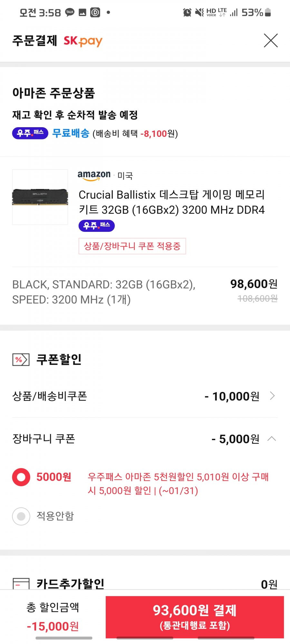Tap the 무료배송 shipping benefit text

[71, 133]
